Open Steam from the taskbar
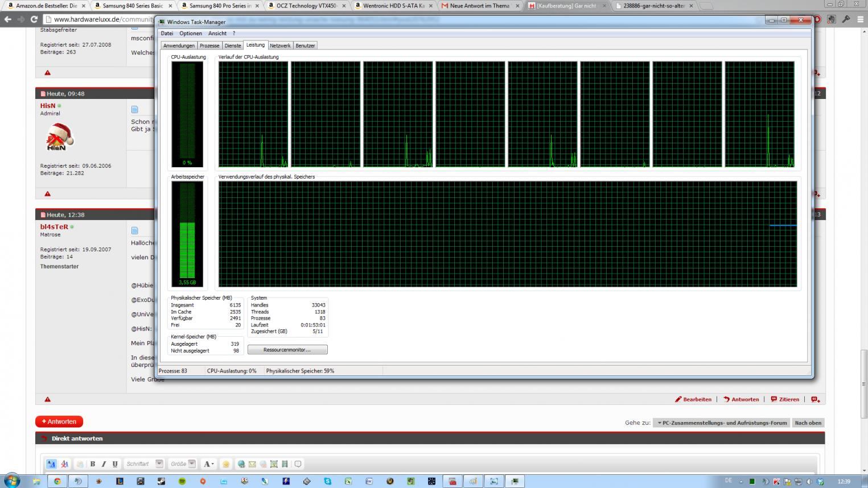Viewport: 868px width, 488px height. [x=162, y=481]
